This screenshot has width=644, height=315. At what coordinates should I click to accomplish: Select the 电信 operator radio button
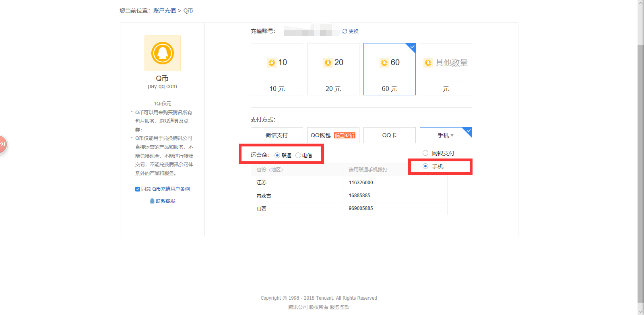[298, 155]
